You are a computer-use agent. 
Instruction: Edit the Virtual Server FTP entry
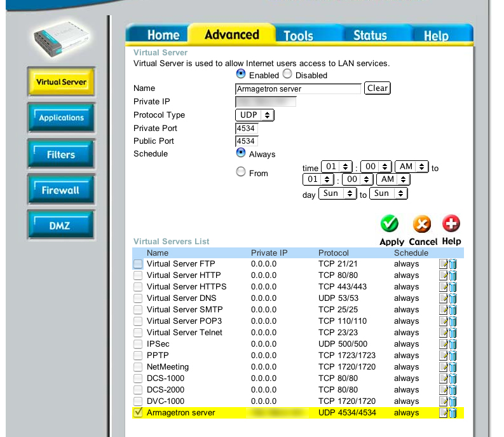tap(444, 264)
